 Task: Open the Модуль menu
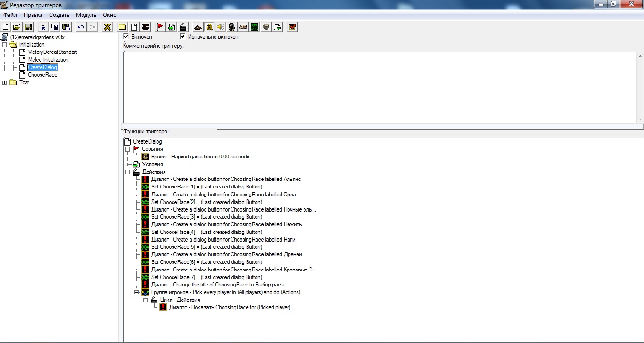[x=86, y=15]
